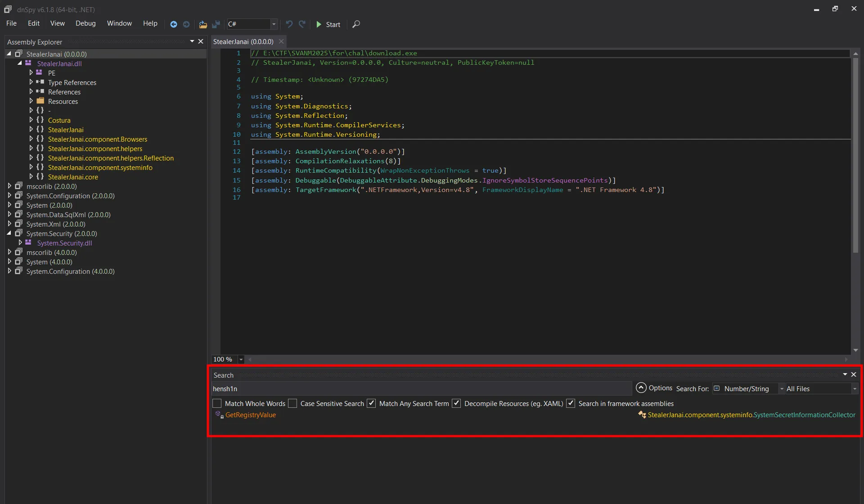Close the Assembly Explorer panel
This screenshot has height=504, width=864.
tap(201, 41)
